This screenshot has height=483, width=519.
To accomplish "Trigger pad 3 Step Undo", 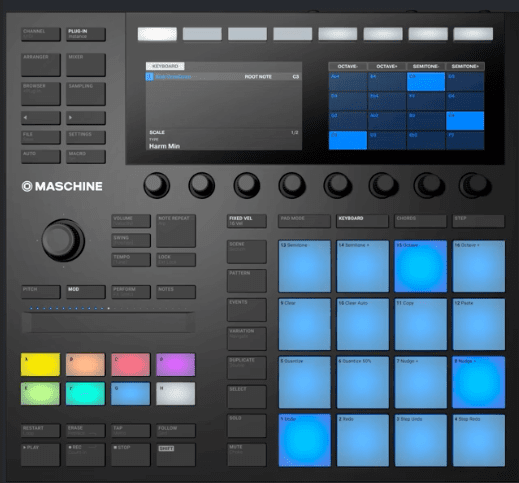I will (x=421, y=440).
